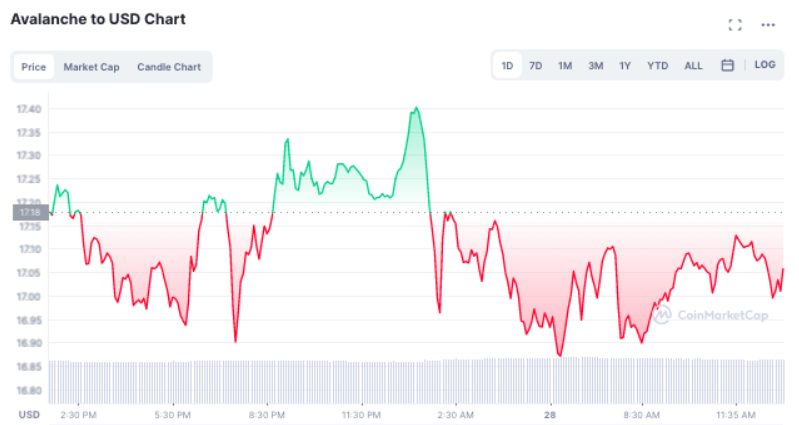799x425 pixels.
Task: Select the 1M time range
Action: 565,66
